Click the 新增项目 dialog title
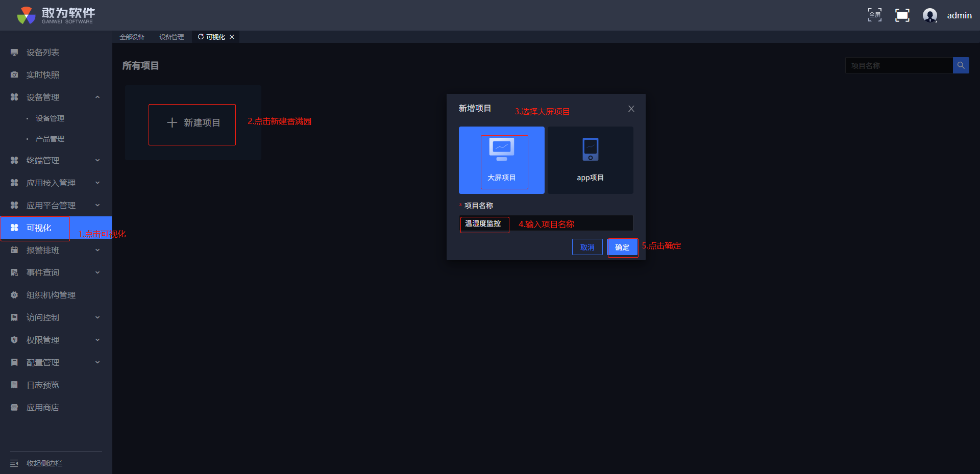This screenshot has width=980, height=474. pos(475,108)
